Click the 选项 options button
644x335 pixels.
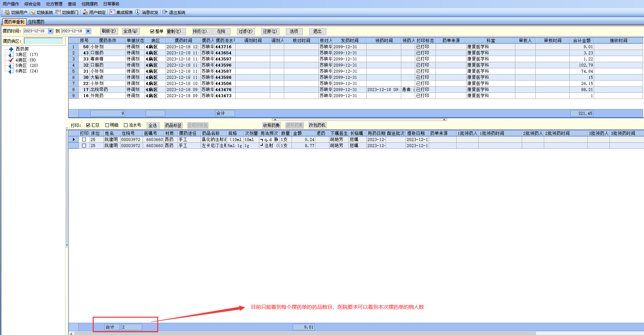tap(294, 31)
